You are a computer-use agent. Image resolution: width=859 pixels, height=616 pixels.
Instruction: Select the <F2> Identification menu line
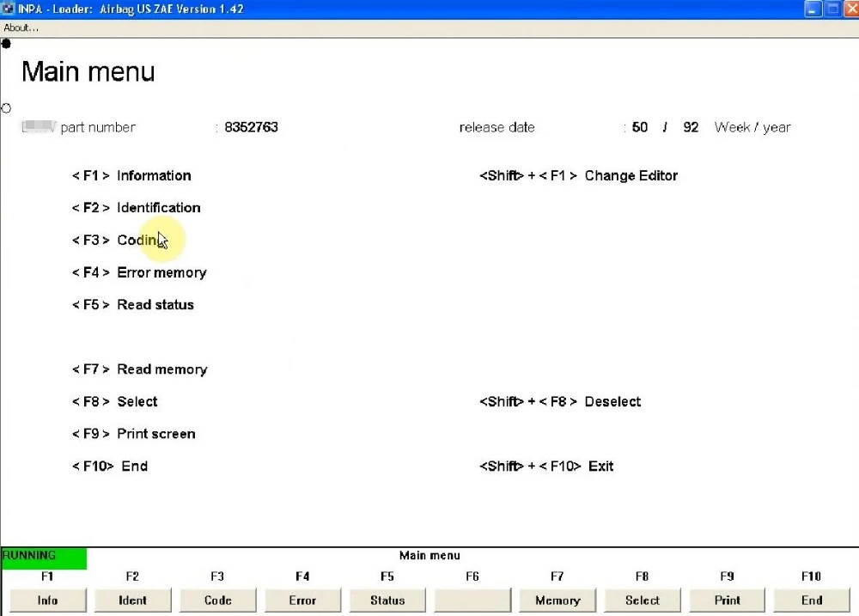tap(137, 208)
